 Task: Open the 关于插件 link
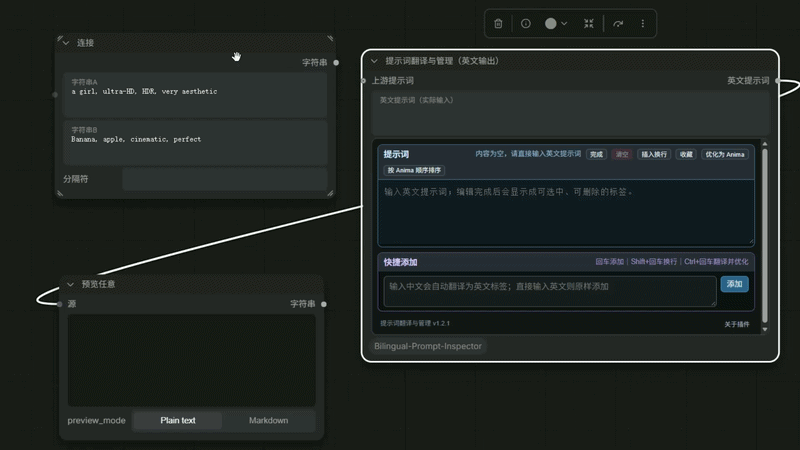(737, 324)
